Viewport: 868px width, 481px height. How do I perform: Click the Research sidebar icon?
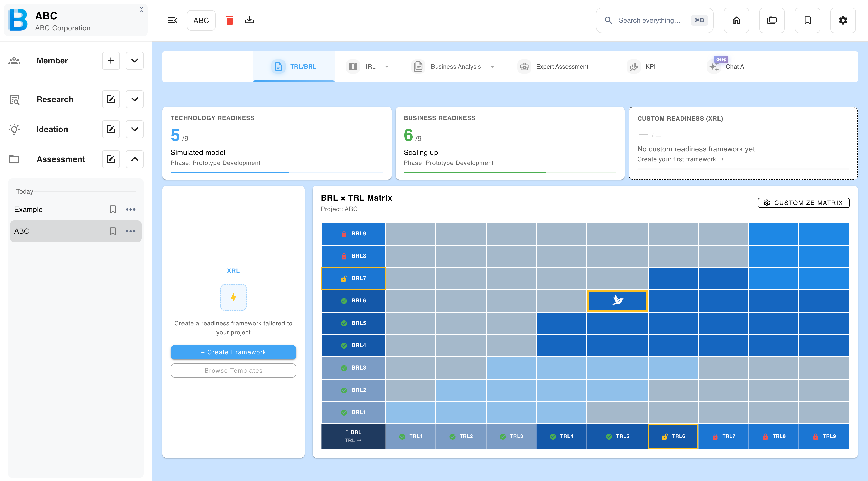(14, 100)
